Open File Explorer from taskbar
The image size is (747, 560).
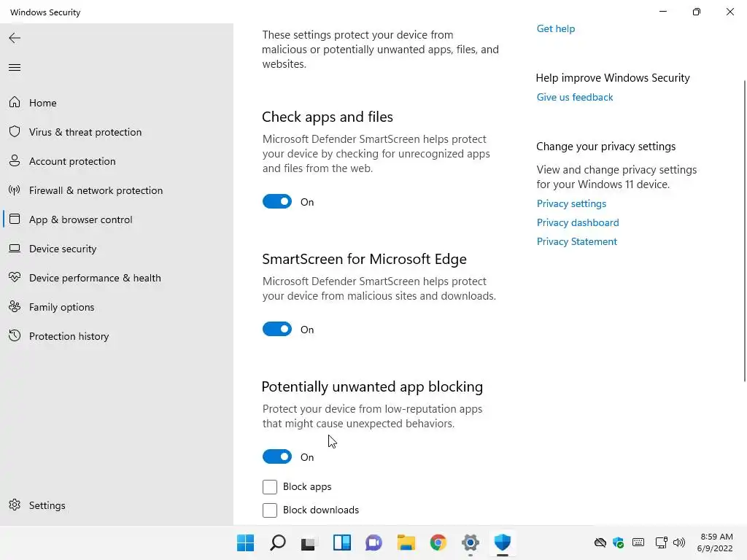point(406,542)
